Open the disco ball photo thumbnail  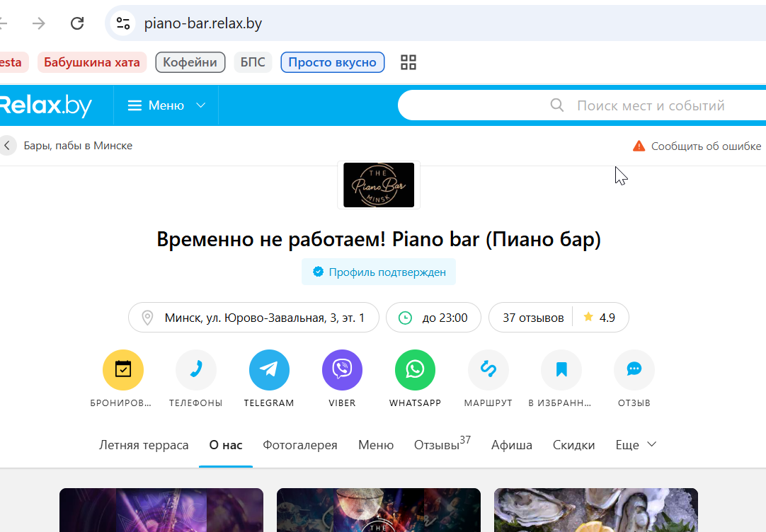click(x=379, y=510)
